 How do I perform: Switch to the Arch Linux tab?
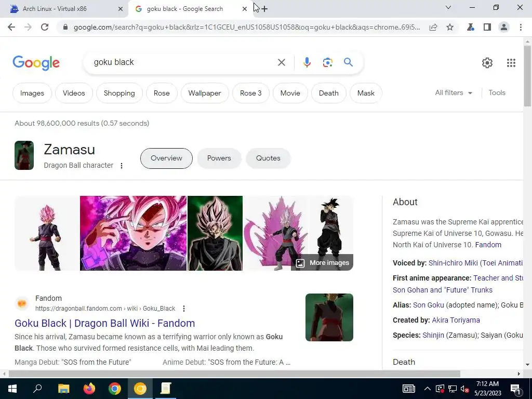point(64,9)
